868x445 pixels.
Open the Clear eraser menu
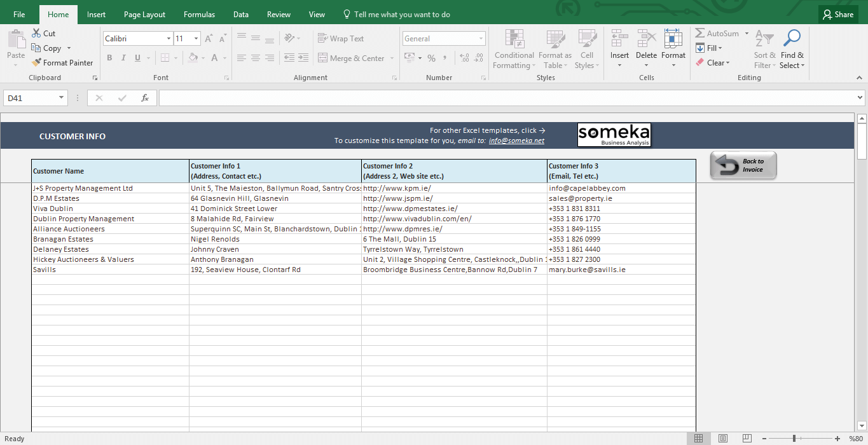(x=712, y=62)
